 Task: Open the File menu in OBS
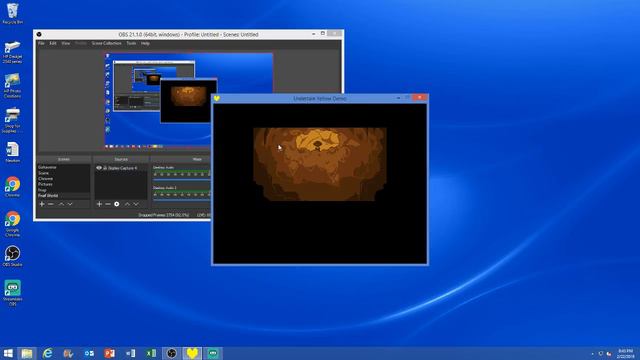(41, 43)
